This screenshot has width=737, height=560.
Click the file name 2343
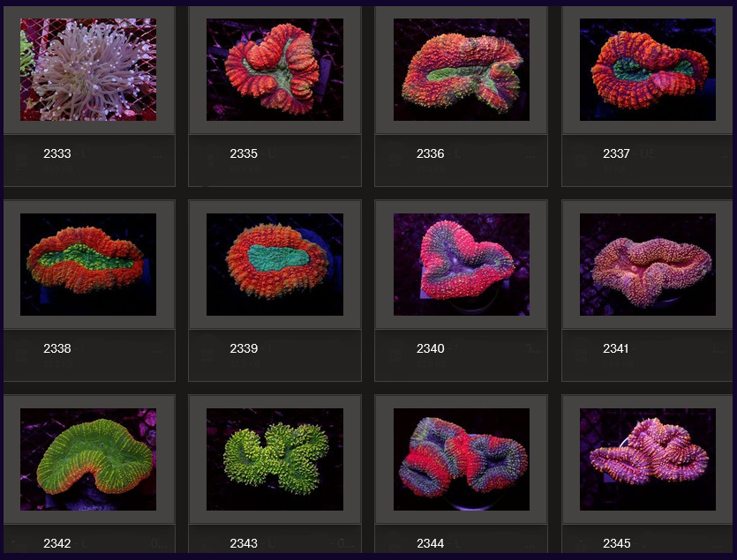(244, 543)
